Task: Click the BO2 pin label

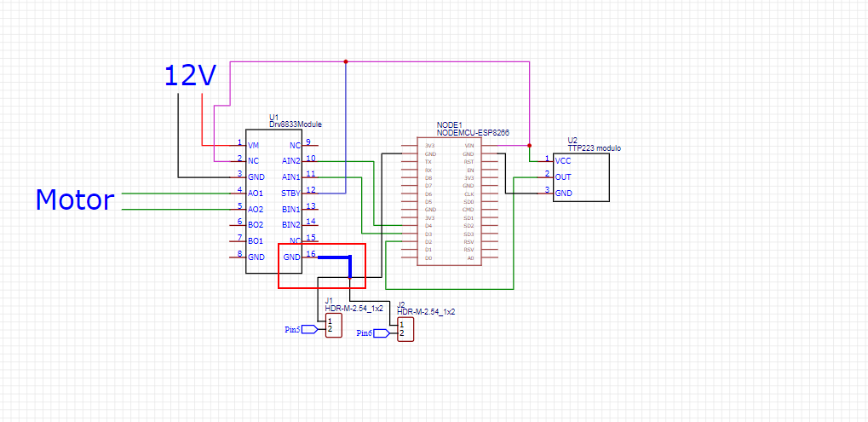Action: pos(256,225)
